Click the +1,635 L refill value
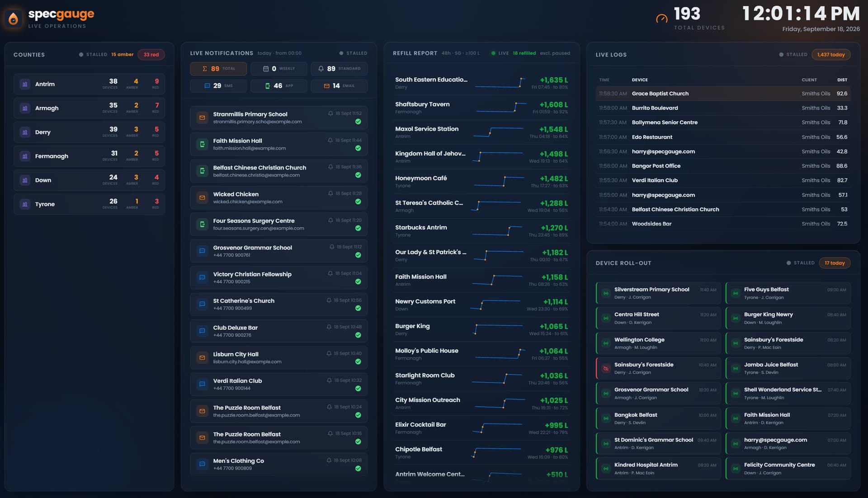The image size is (868, 498). (554, 80)
